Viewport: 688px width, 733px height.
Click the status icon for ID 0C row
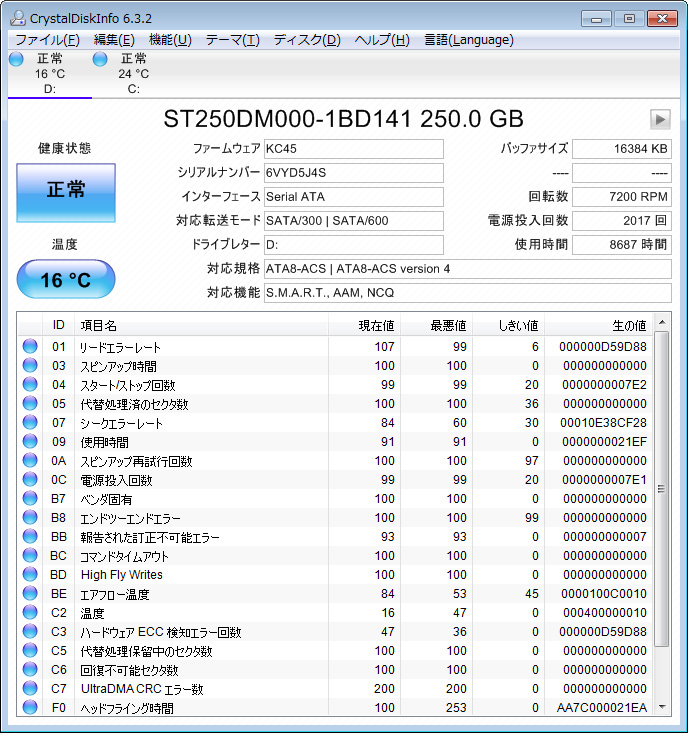tap(30, 479)
